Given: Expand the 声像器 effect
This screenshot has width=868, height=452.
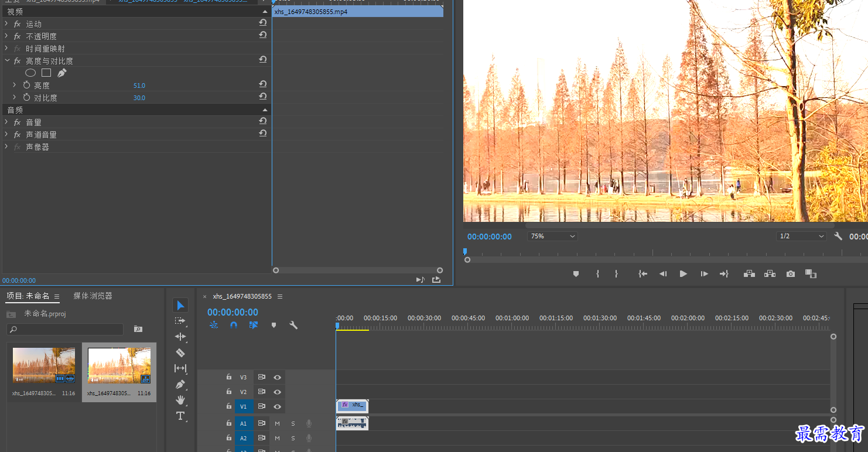Looking at the screenshot, I should (x=6, y=146).
